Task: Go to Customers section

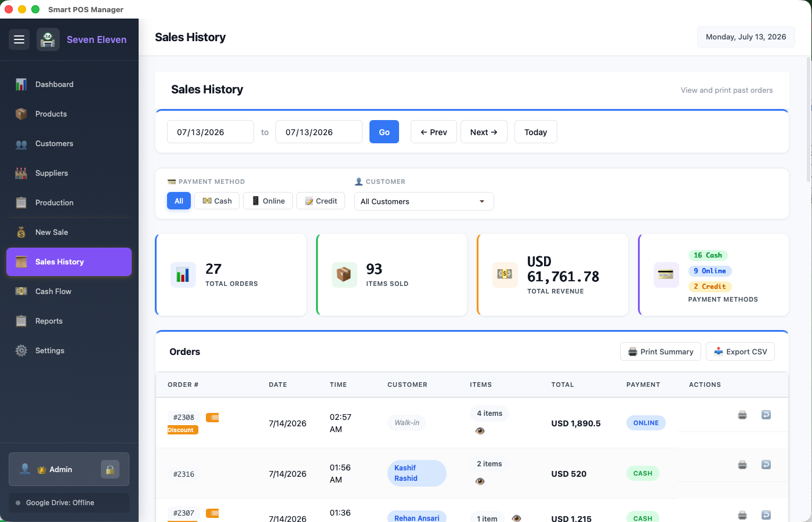Action: [69, 143]
